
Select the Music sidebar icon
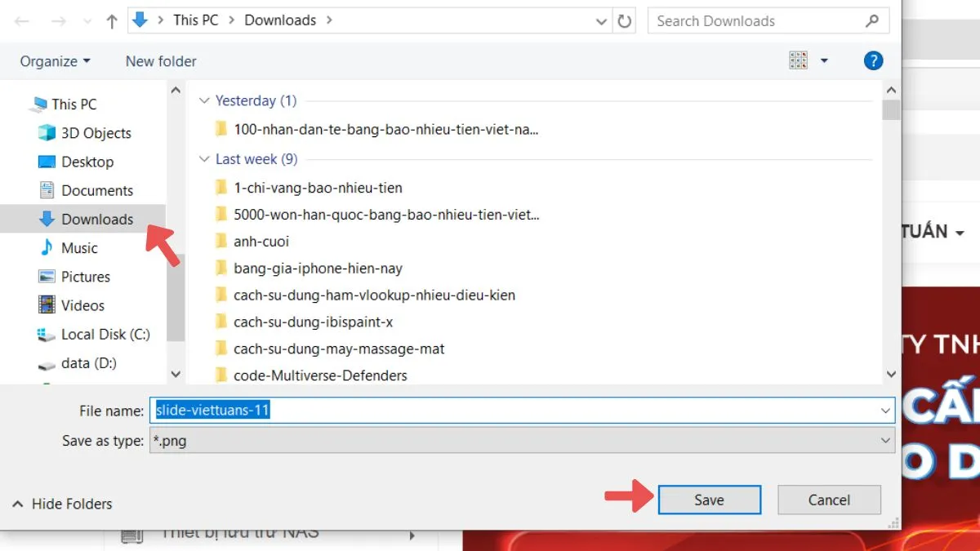[x=48, y=247]
